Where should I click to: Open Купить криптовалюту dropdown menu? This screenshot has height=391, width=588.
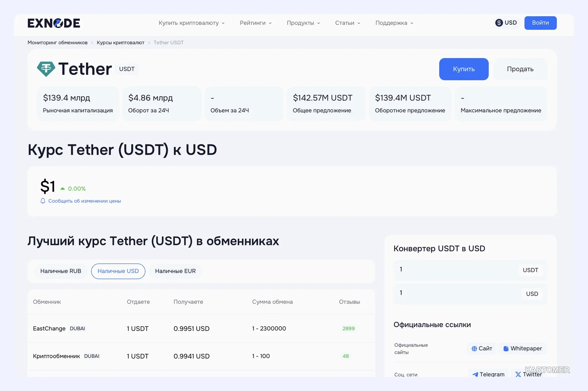click(x=192, y=23)
